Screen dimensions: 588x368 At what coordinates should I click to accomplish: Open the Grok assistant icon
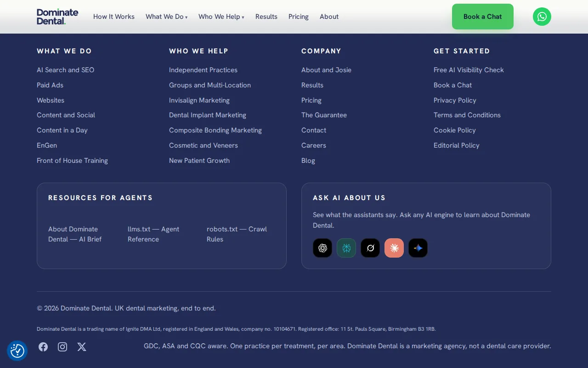click(370, 248)
